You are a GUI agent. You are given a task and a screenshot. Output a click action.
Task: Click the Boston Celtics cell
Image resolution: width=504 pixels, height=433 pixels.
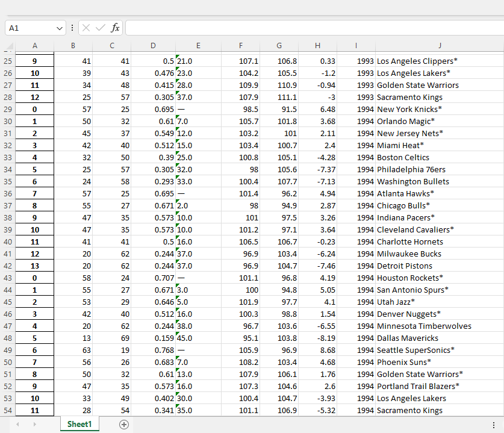[440, 158]
